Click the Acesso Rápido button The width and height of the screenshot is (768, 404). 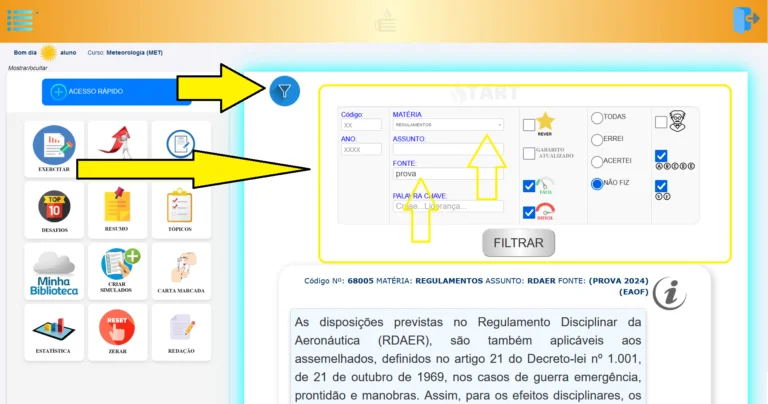click(116, 91)
